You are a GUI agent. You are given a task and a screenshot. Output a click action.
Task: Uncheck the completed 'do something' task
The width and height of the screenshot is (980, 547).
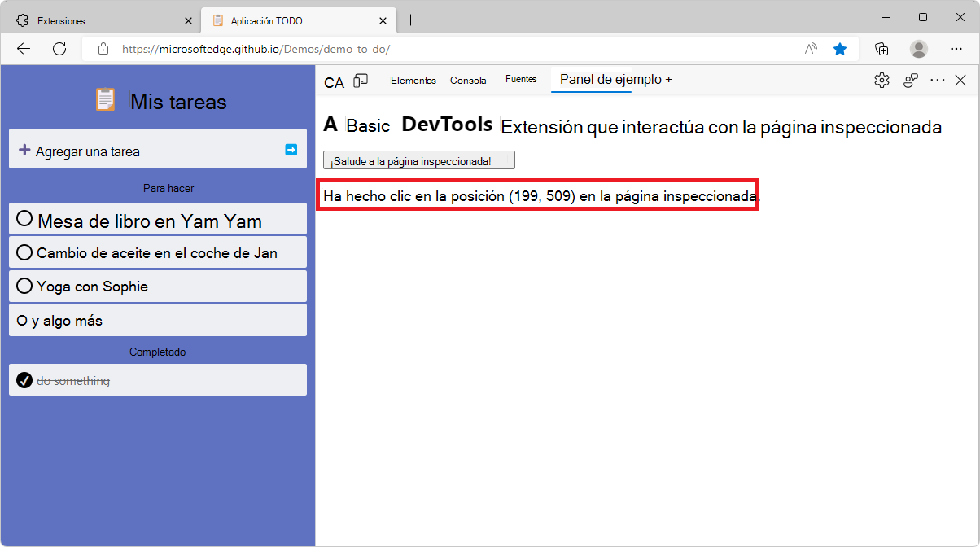click(x=24, y=379)
